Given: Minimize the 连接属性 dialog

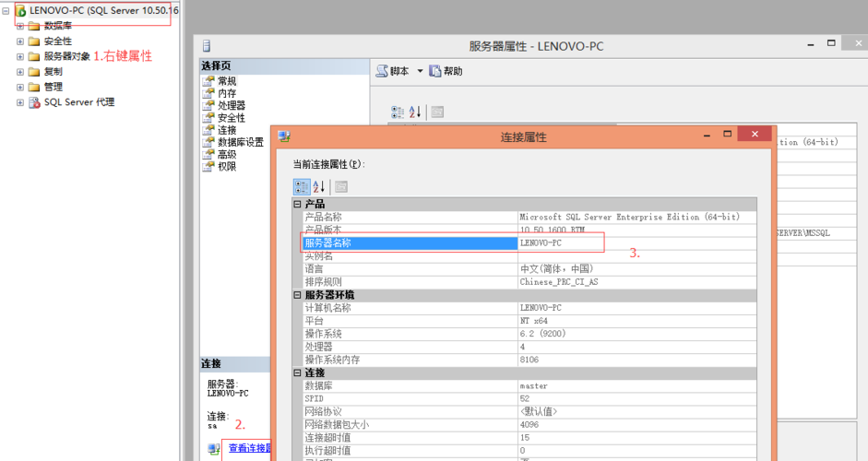Looking at the screenshot, I should tap(707, 135).
